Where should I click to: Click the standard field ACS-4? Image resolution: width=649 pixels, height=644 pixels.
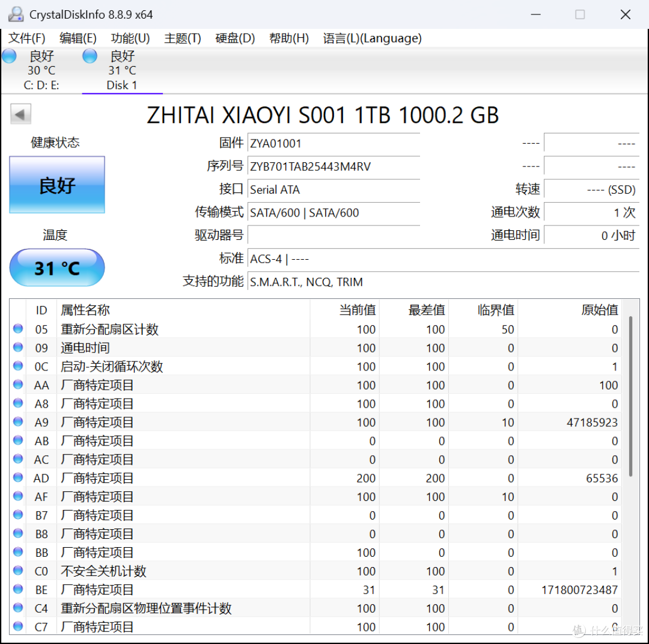443,259
